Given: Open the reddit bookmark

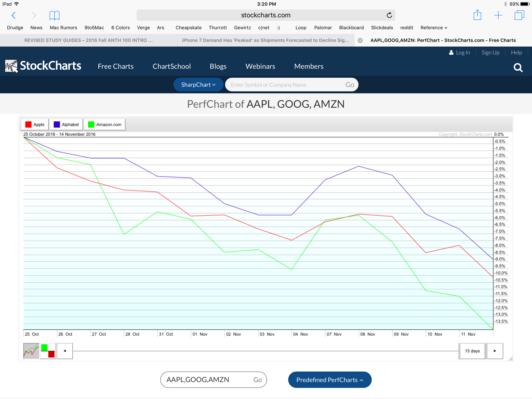Looking at the screenshot, I should click(x=407, y=28).
